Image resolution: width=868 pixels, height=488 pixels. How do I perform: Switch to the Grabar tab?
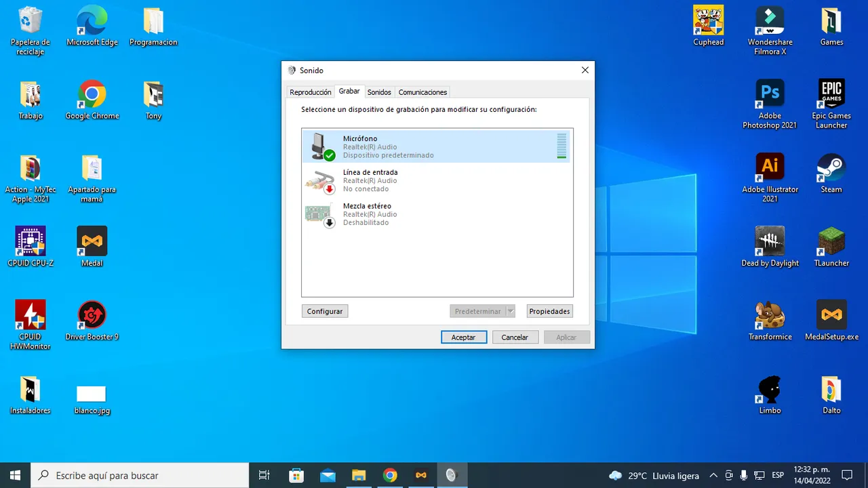click(349, 91)
